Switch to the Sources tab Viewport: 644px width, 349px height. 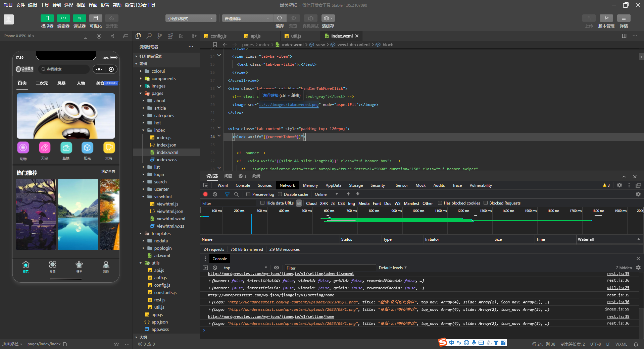(x=265, y=185)
